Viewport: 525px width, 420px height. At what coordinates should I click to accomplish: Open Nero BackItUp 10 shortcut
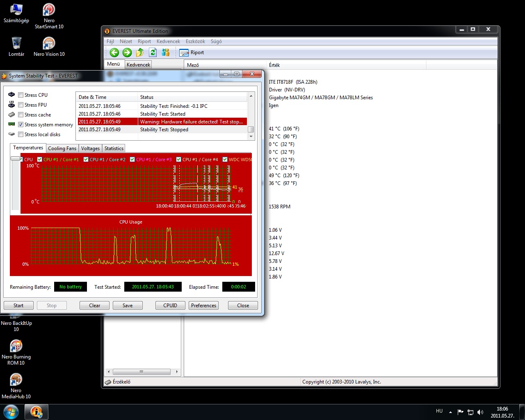point(16,324)
